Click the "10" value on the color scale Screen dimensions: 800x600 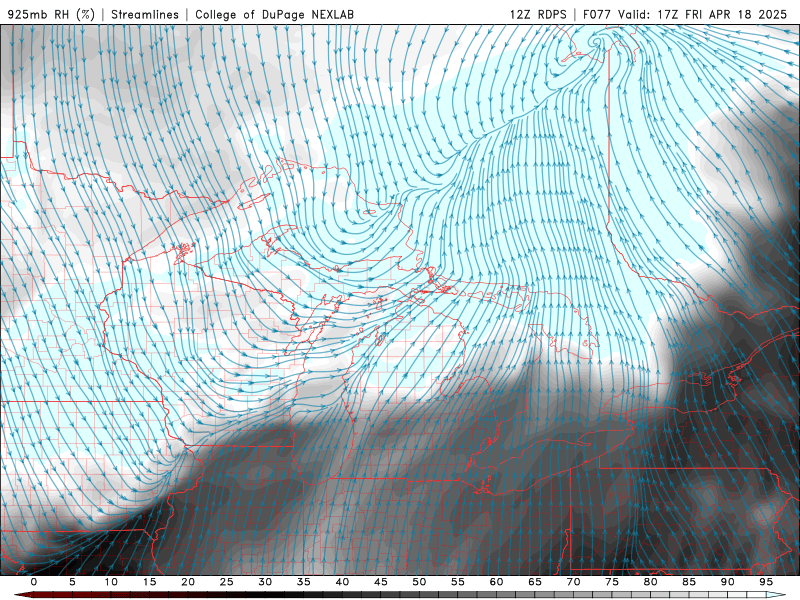click(x=111, y=582)
